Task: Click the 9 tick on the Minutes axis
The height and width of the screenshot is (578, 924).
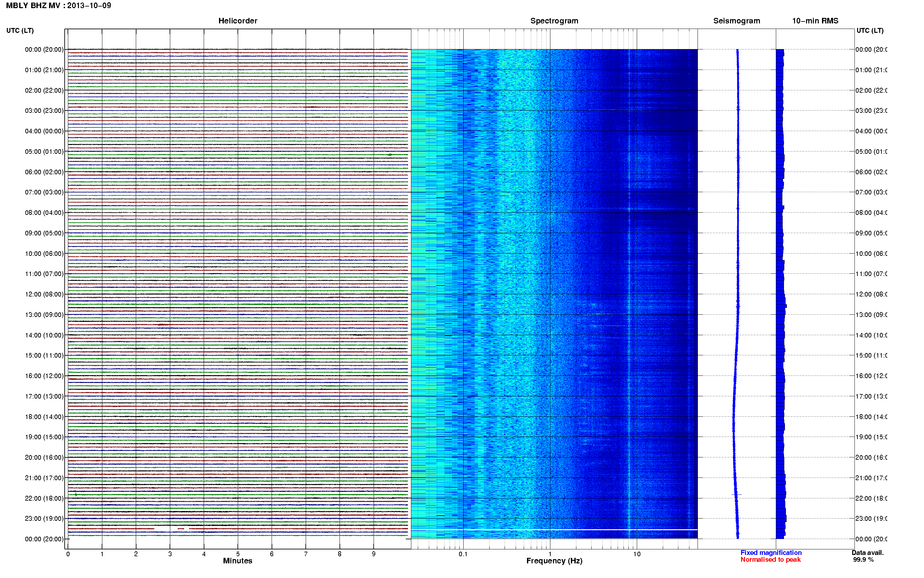Action: 374,554
